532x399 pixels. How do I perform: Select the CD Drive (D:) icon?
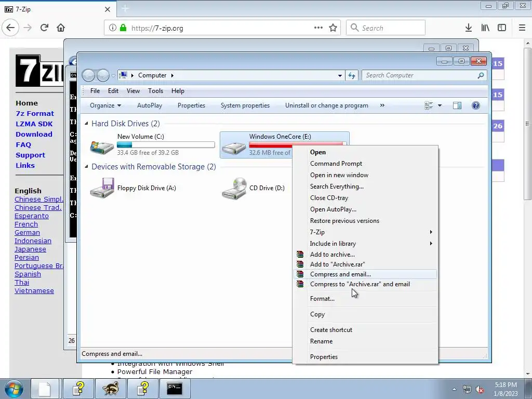(x=234, y=188)
